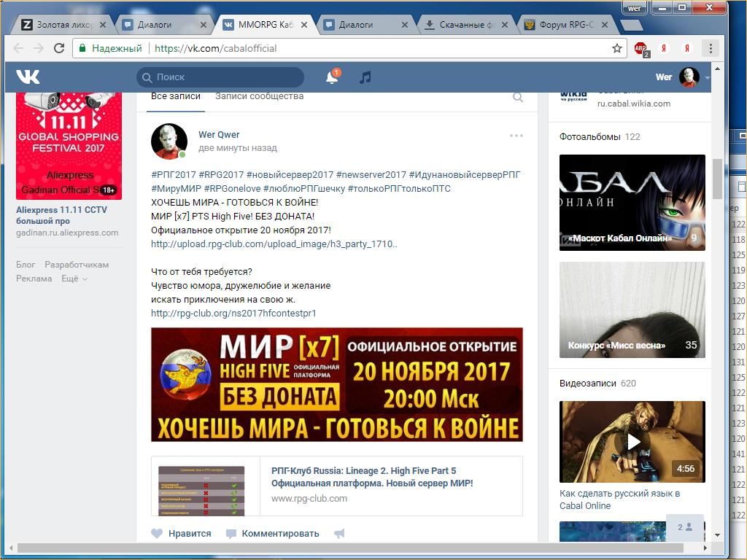Image resolution: width=747 pixels, height=560 pixels.
Task: Close the Форум RPG-Club tab
Action: 605,25
